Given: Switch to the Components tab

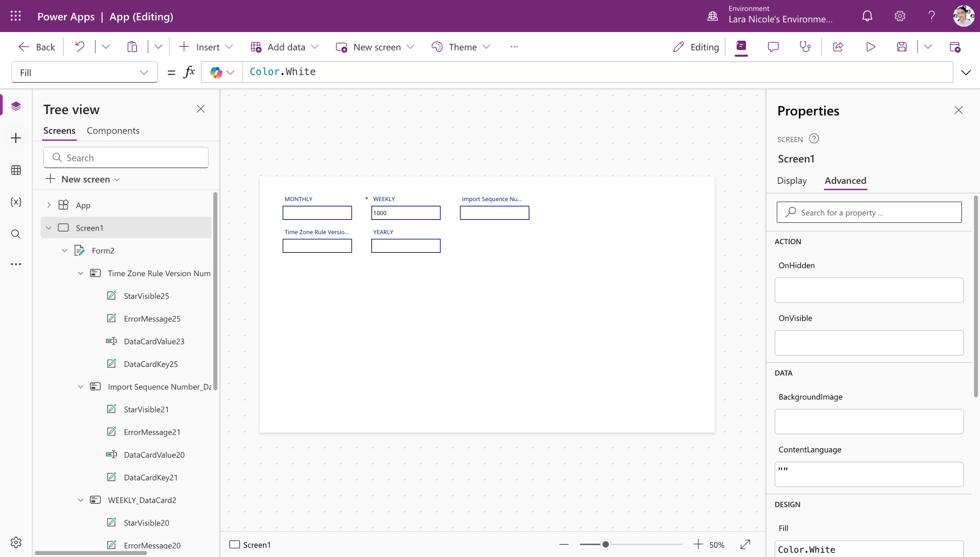Looking at the screenshot, I should pyautogui.click(x=113, y=131).
